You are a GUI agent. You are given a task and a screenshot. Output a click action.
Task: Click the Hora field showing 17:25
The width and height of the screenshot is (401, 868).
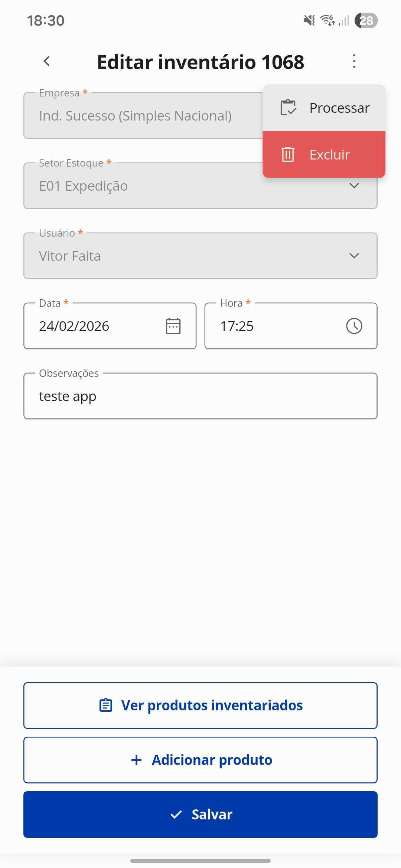291,326
